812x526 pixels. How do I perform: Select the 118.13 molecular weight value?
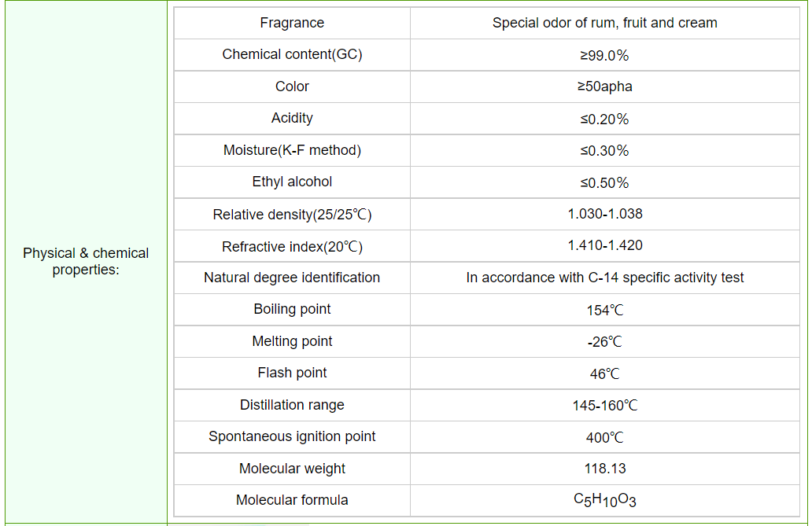pyautogui.click(x=604, y=469)
